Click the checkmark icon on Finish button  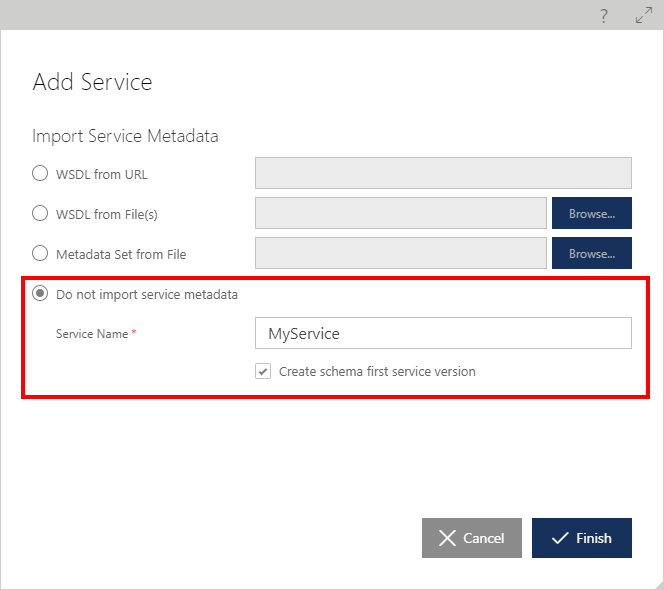click(560, 538)
